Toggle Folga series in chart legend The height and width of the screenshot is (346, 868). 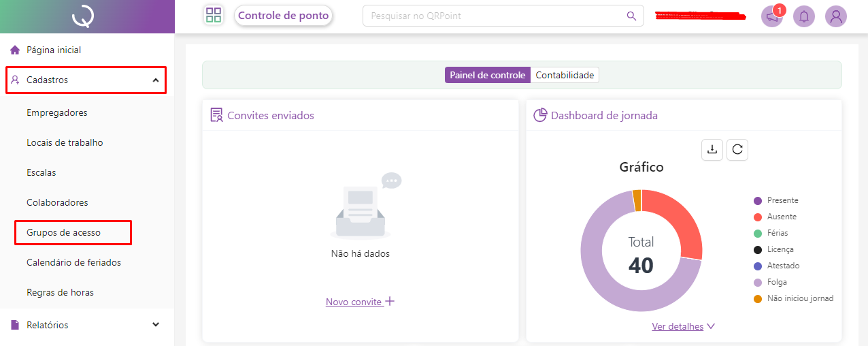(777, 282)
